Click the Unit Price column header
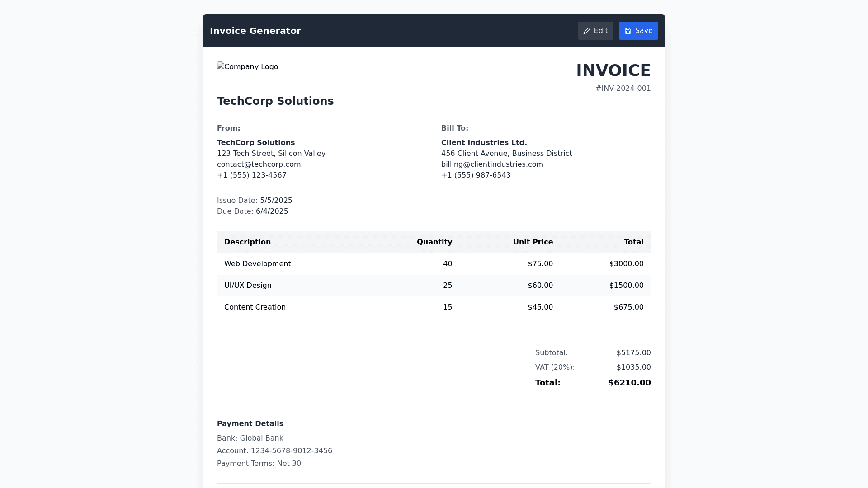868x488 pixels. (533, 242)
